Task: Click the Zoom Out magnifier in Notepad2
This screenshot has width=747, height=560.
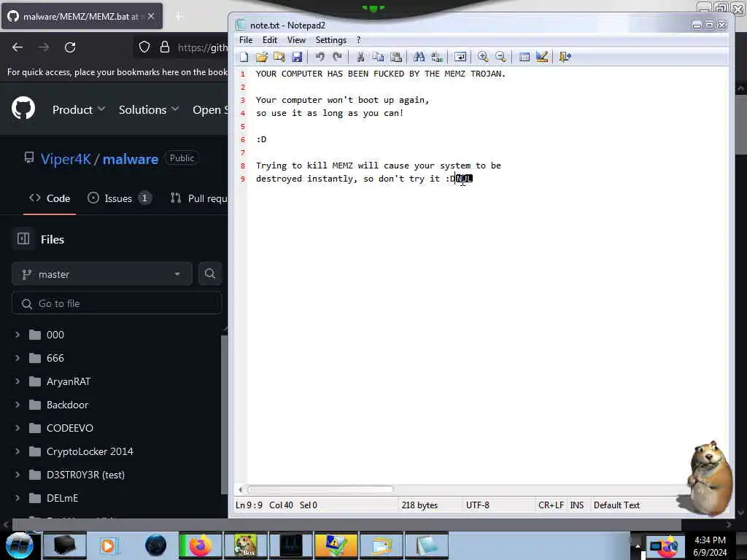Action: 500,57
